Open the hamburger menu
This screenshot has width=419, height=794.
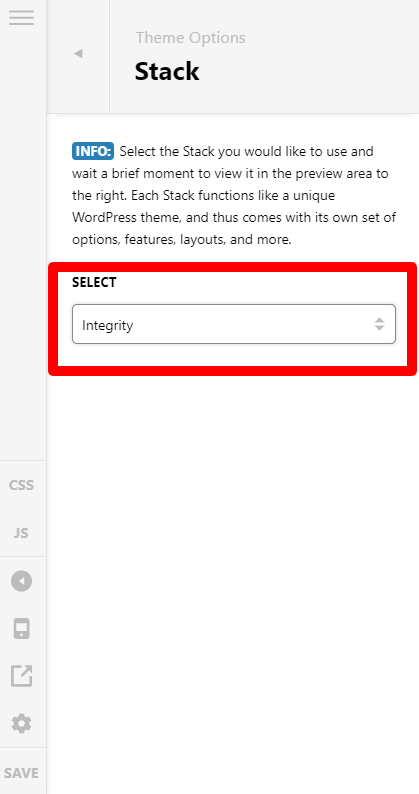21,18
